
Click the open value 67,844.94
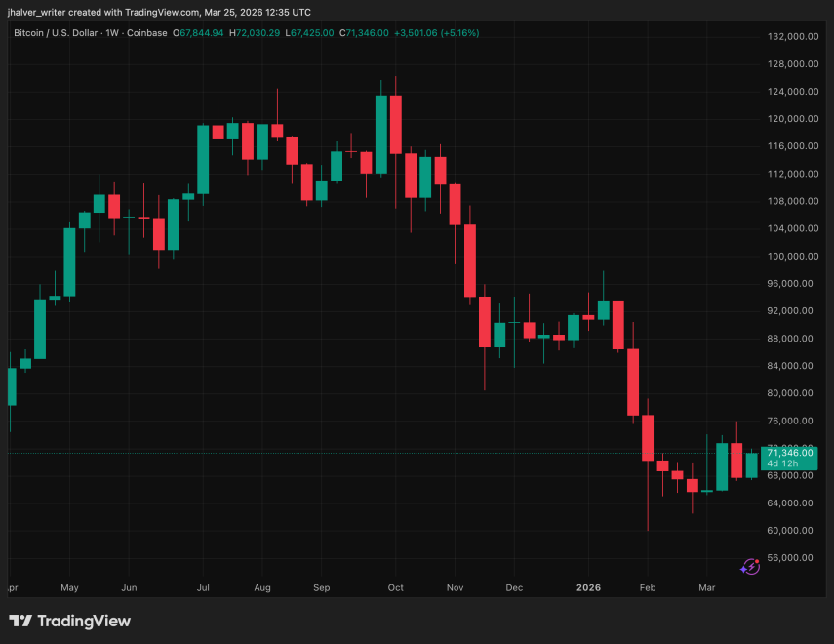(x=200, y=32)
